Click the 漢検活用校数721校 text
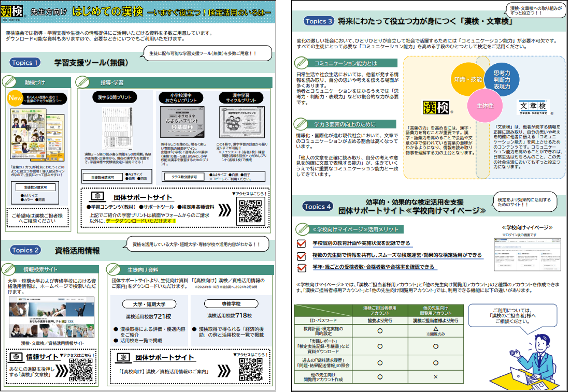 [x=148, y=316]
